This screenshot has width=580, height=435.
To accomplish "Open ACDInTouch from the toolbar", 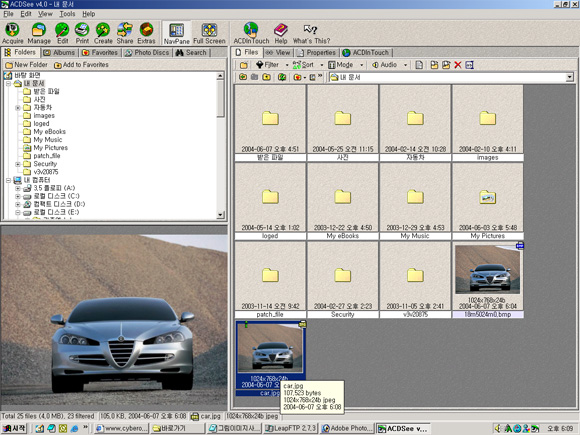I will coord(251,33).
